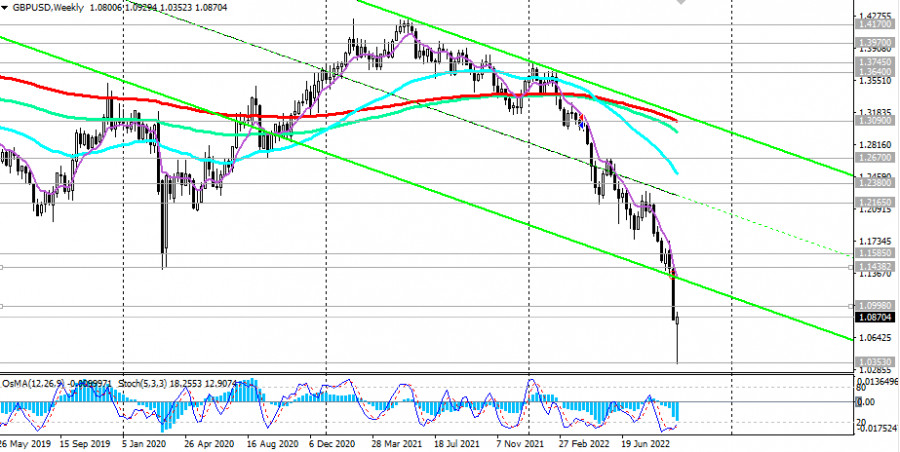
Task: Select the 1.37450 price level tag
Action: (874, 62)
